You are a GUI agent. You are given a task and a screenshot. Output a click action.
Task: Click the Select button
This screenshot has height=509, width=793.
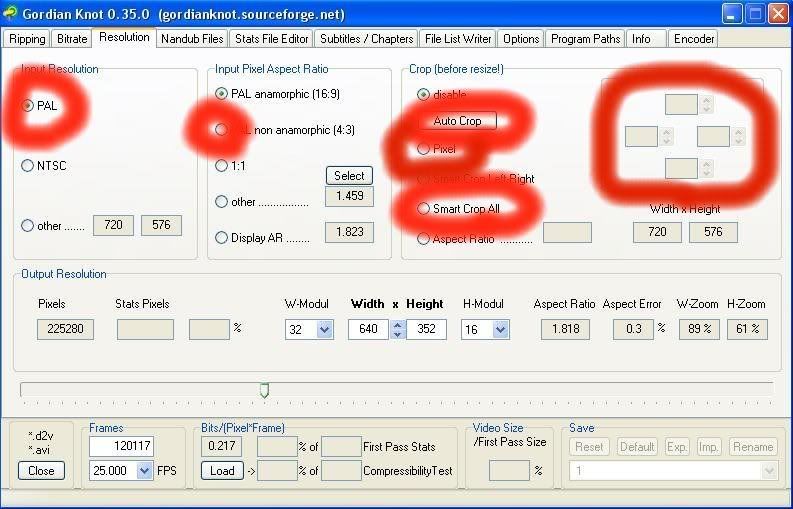(x=349, y=176)
